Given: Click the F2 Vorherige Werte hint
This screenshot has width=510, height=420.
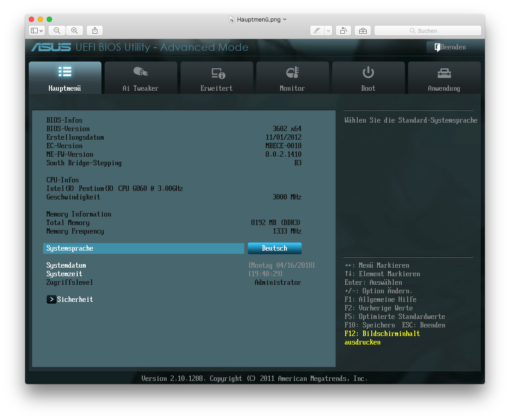Looking at the screenshot, I should 378,308.
